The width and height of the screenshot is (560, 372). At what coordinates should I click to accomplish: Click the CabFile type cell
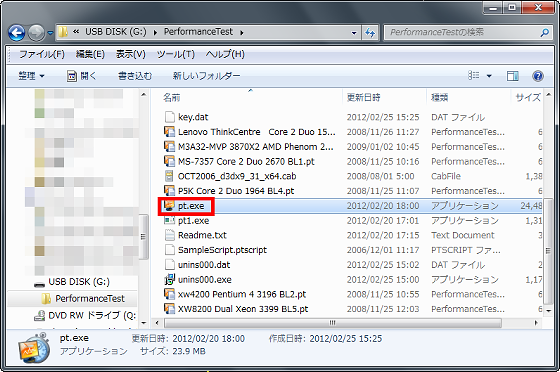coord(446,176)
